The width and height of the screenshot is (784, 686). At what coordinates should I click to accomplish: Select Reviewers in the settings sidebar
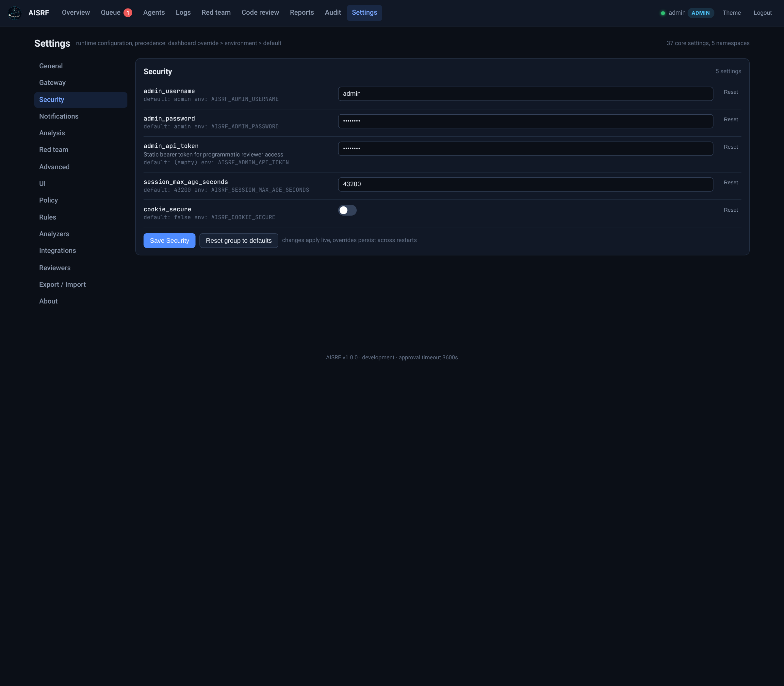[x=81, y=268]
